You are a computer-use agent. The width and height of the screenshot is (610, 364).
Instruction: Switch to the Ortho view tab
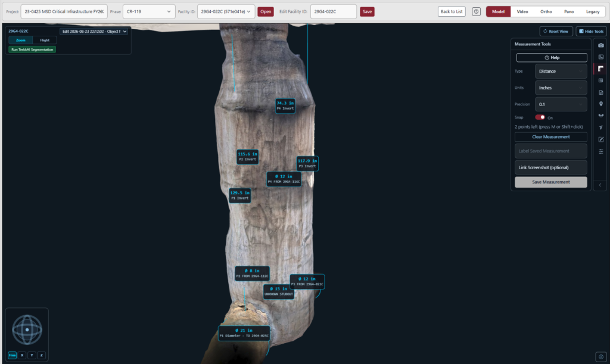(546, 12)
